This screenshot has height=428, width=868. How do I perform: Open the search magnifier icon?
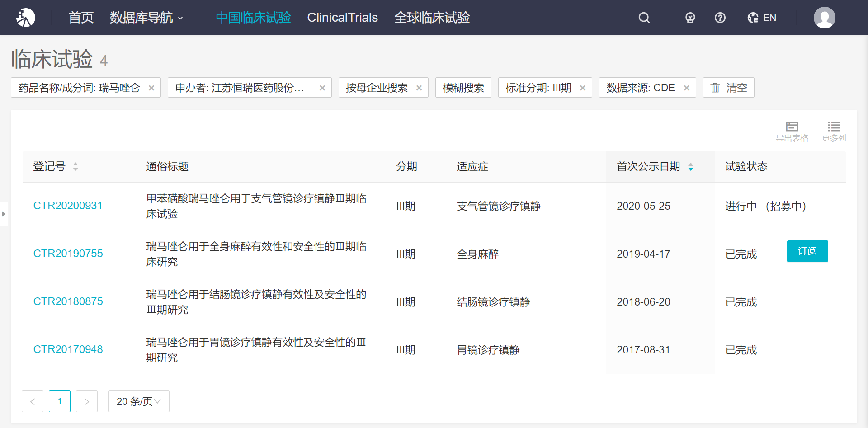coord(644,18)
